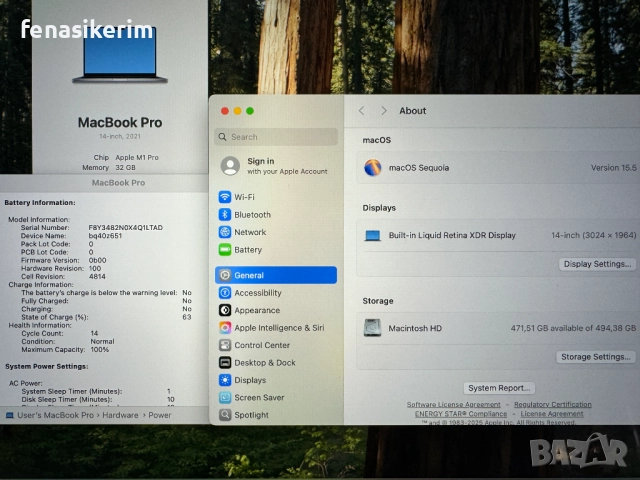Image resolution: width=640 pixels, height=480 pixels.
Task: Go forward with the right chevron
Action: click(384, 111)
